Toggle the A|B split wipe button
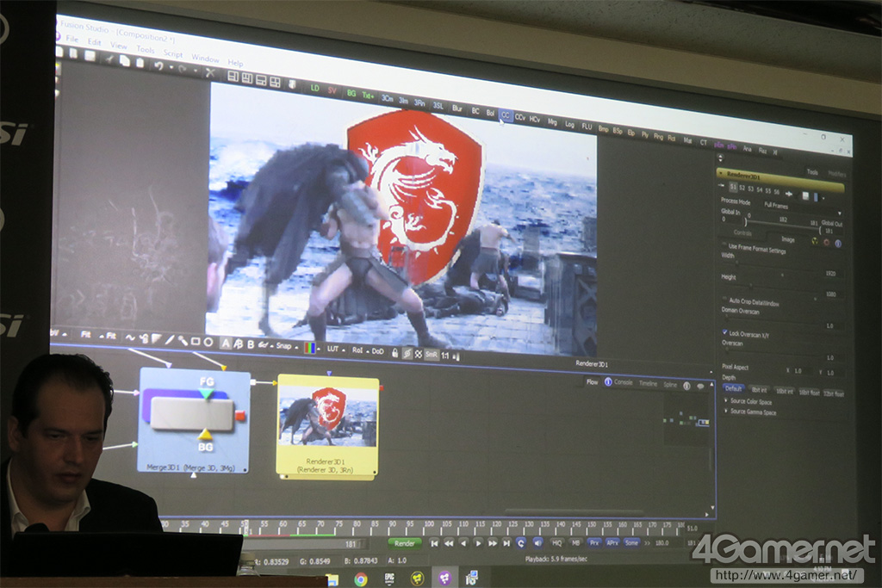Viewport: 882px width, 588px height. pyautogui.click(x=238, y=344)
